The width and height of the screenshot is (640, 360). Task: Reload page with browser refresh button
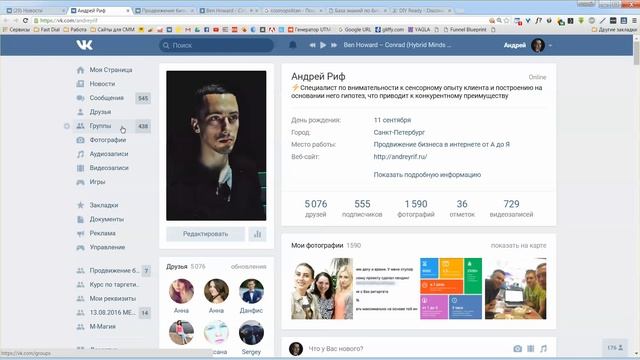(25, 20)
